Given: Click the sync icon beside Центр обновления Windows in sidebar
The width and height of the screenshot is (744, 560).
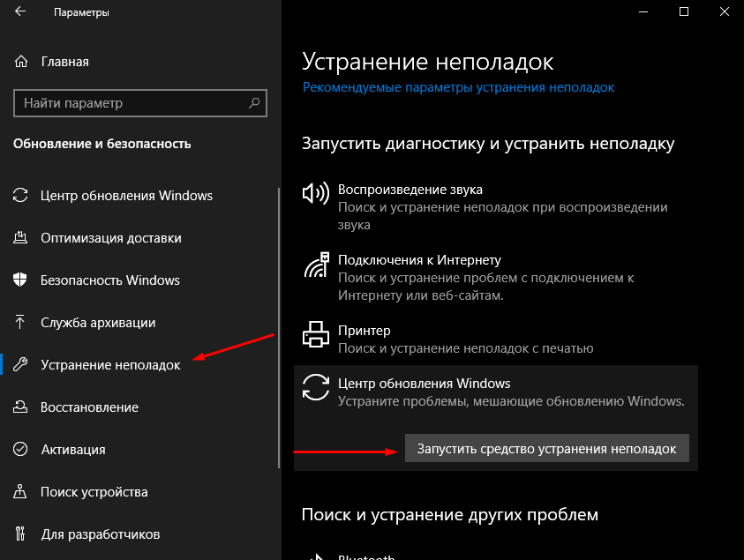Looking at the screenshot, I should click(x=20, y=196).
